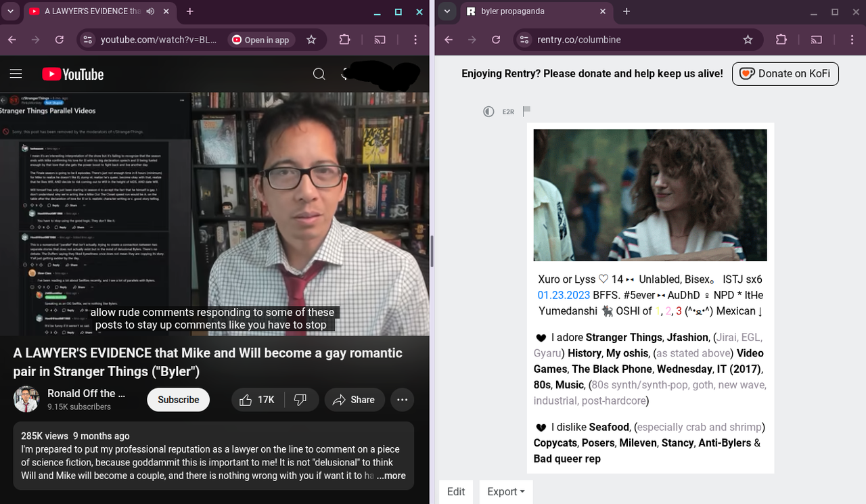Click the video player frame
Image resolution: width=866 pixels, height=504 pixels.
(x=214, y=214)
